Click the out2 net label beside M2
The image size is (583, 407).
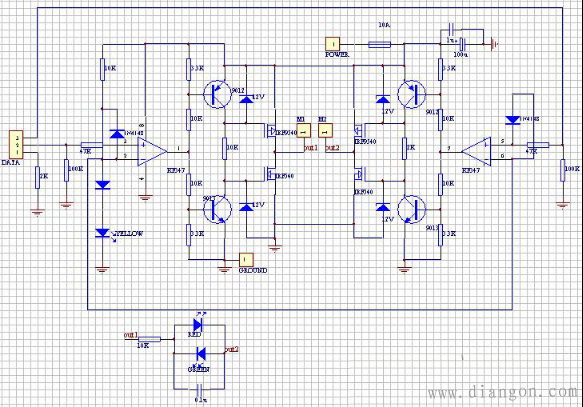[333, 148]
